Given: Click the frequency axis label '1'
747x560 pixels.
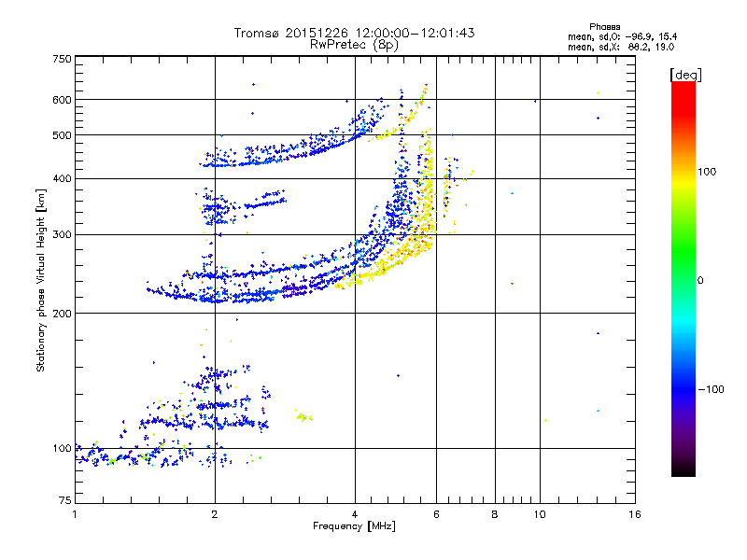Looking at the screenshot, I should (x=75, y=514).
